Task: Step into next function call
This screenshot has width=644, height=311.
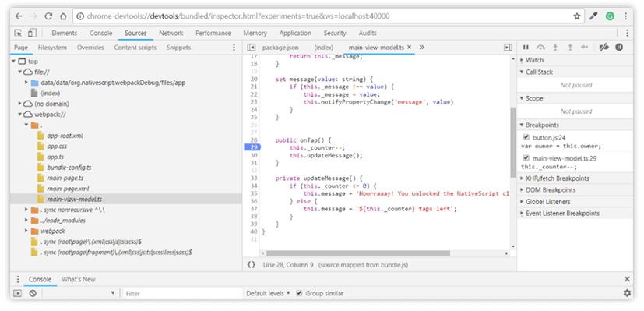Action: [x=555, y=48]
